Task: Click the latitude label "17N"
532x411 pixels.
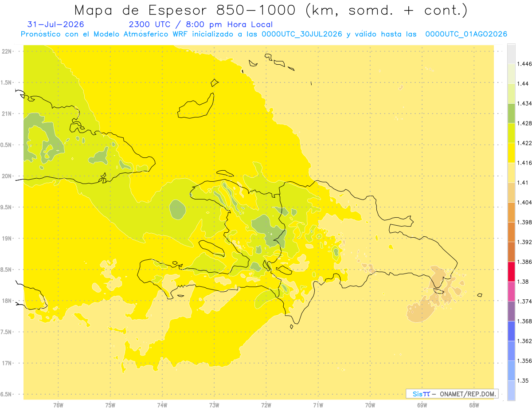Action: (7, 363)
